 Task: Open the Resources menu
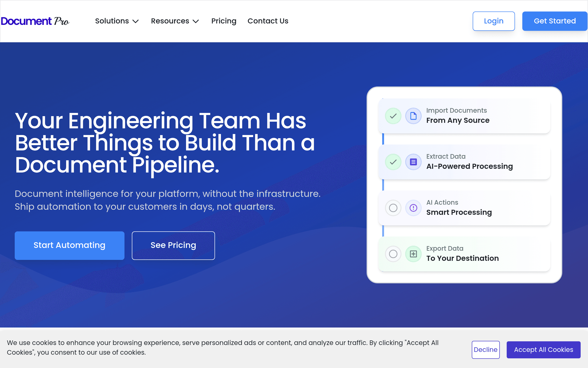175,21
